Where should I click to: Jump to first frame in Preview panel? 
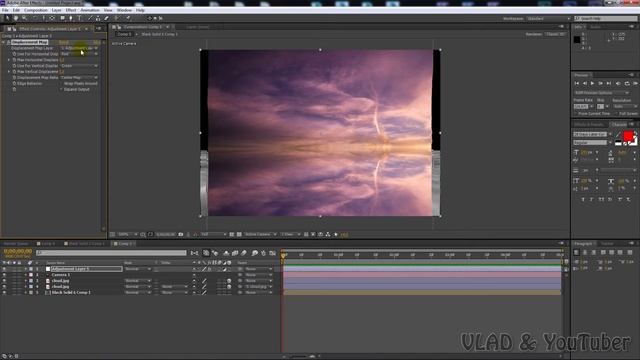(x=577, y=83)
